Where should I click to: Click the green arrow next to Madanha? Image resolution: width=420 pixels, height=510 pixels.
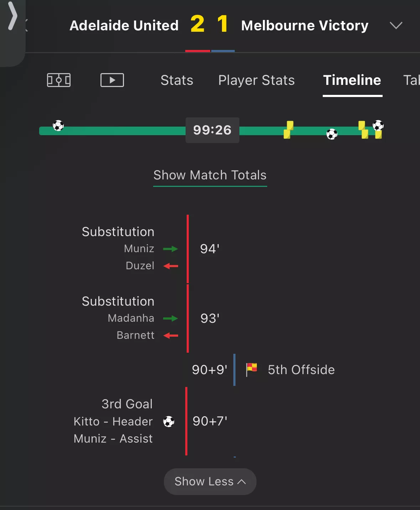[x=171, y=318]
